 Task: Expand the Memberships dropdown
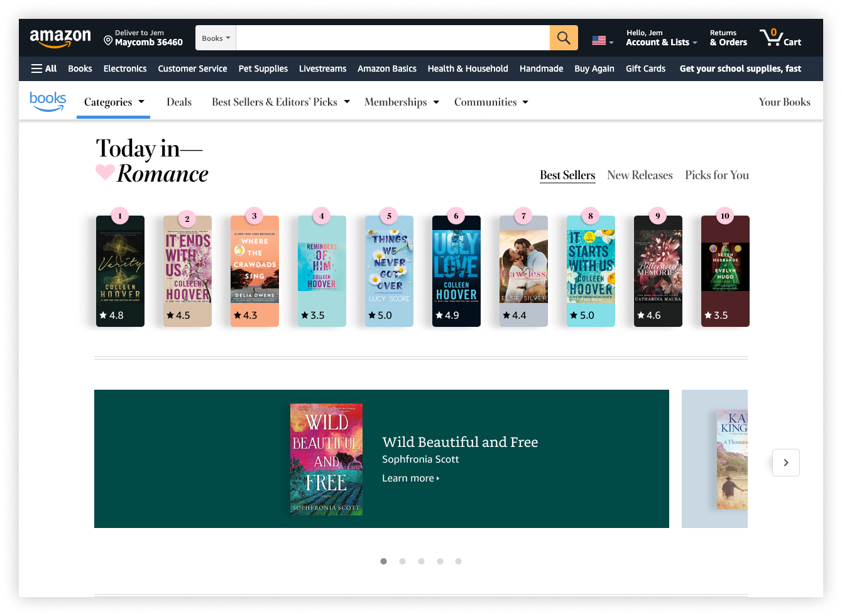[402, 102]
